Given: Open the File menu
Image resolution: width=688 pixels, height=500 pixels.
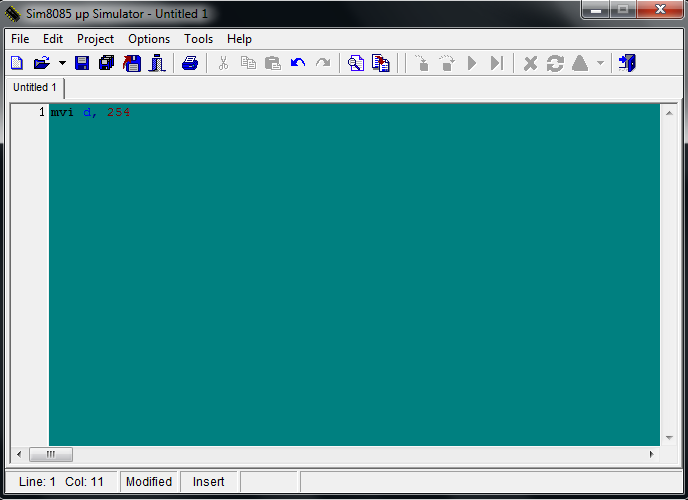Looking at the screenshot, I should tap(20, 39).
